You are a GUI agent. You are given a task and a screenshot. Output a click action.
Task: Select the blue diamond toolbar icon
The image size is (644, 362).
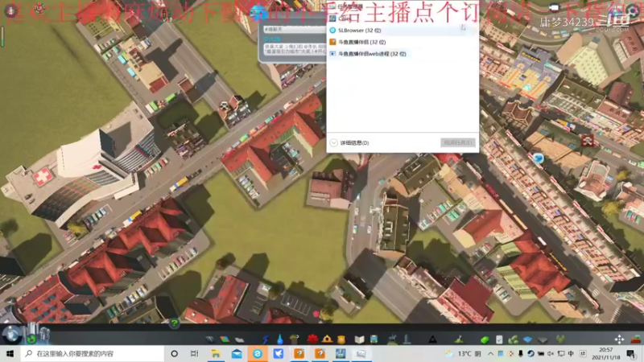pyautogui.click(x=528, y=339)
